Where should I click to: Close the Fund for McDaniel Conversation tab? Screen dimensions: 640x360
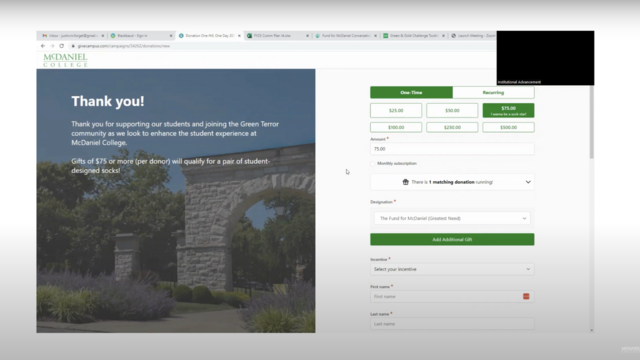pyautogui.click(x=376, y=36)
